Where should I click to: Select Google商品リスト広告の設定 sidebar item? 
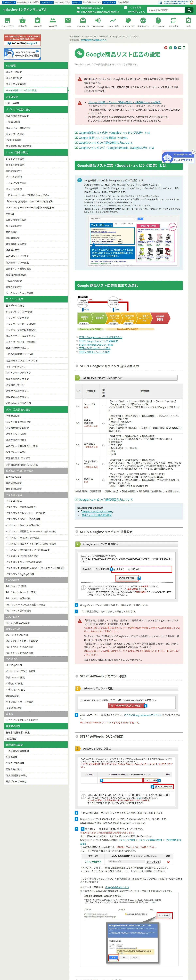coord(36,90)
